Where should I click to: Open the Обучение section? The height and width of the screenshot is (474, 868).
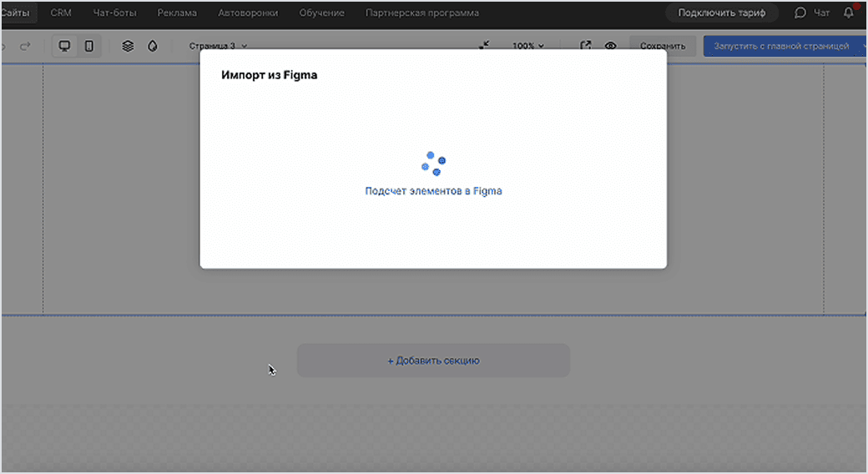click(x=321, y=13)
